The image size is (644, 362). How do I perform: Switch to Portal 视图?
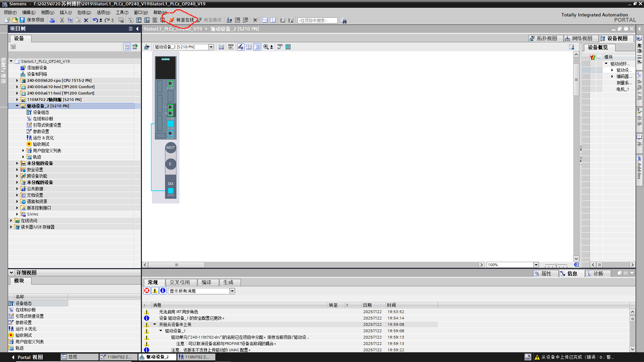click(x=28, y=357)
